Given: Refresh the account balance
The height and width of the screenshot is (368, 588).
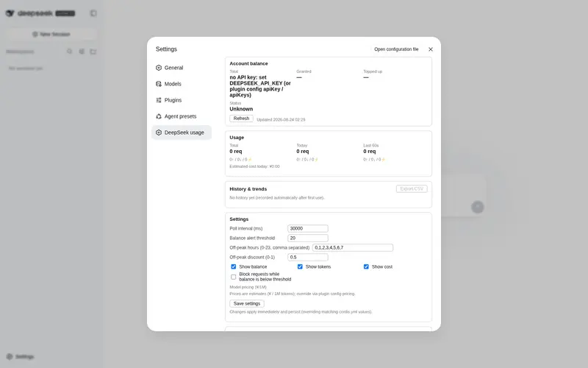Looking at the screenshot, I should pos(241,118).
